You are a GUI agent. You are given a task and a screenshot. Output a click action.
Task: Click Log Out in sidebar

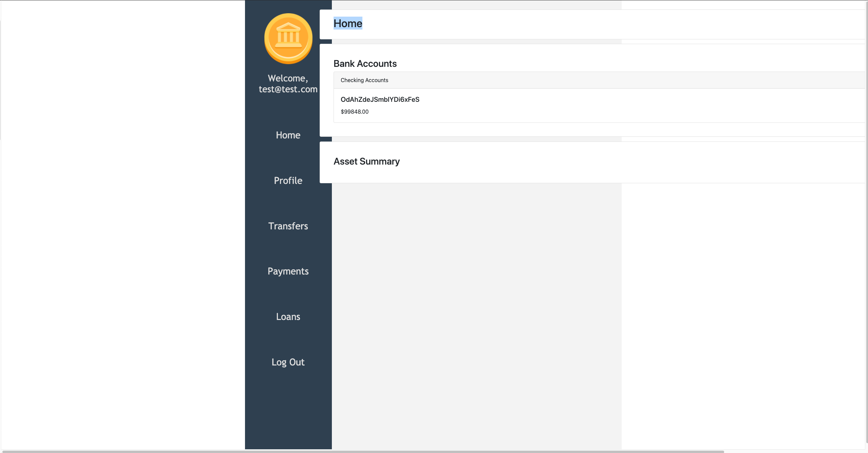coord(288,362)
